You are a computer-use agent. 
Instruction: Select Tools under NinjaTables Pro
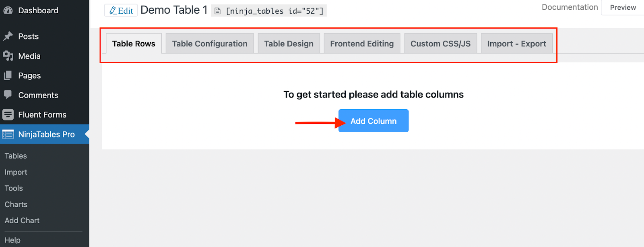14,188
